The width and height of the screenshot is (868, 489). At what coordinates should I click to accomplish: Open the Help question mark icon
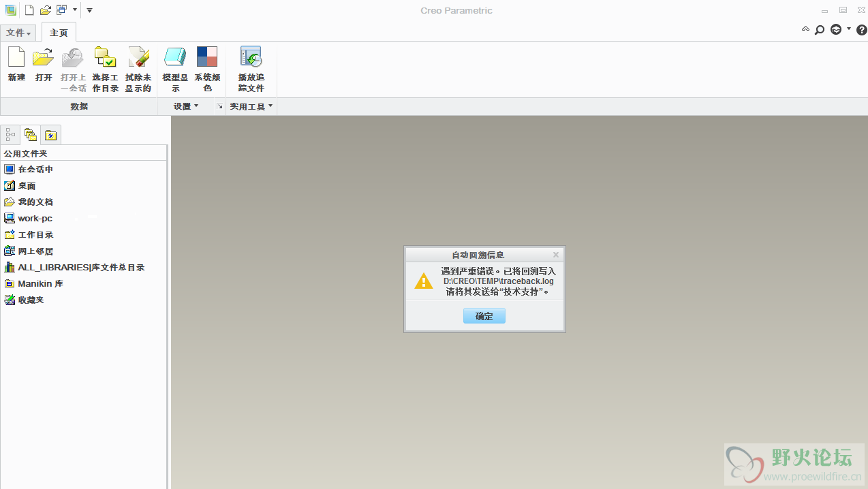click(x=861, y=30)
